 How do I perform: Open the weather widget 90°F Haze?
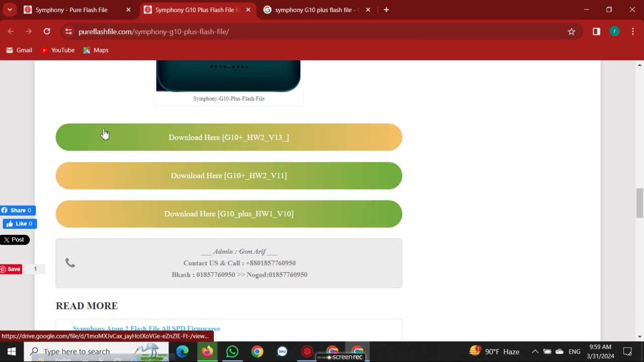(494, 351)
